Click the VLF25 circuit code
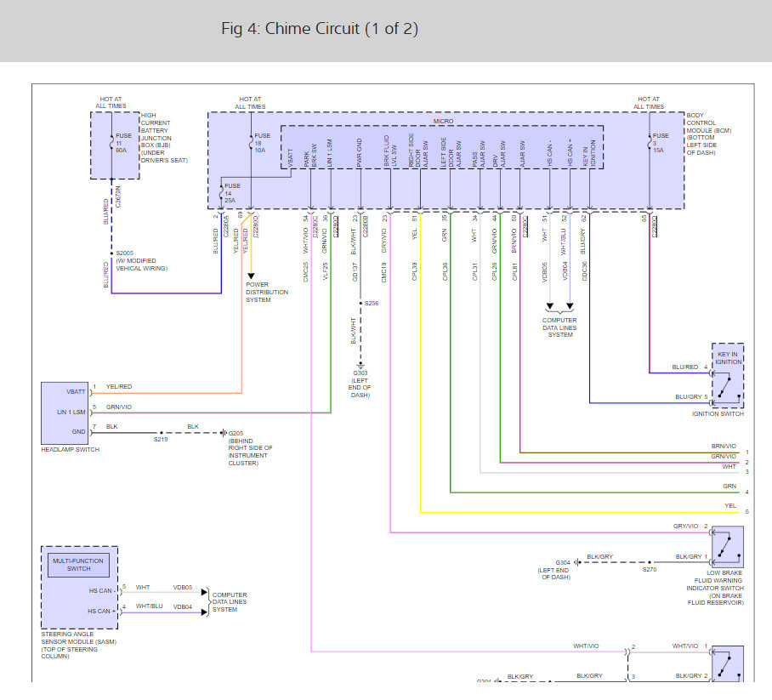Viewport: 772px width, 700px height. pos(326,271)
